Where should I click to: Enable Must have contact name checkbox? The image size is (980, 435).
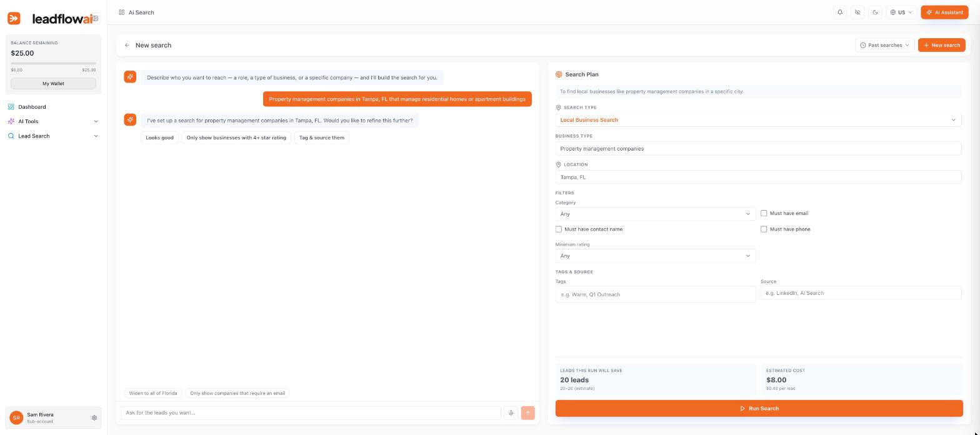click(559, 229)
